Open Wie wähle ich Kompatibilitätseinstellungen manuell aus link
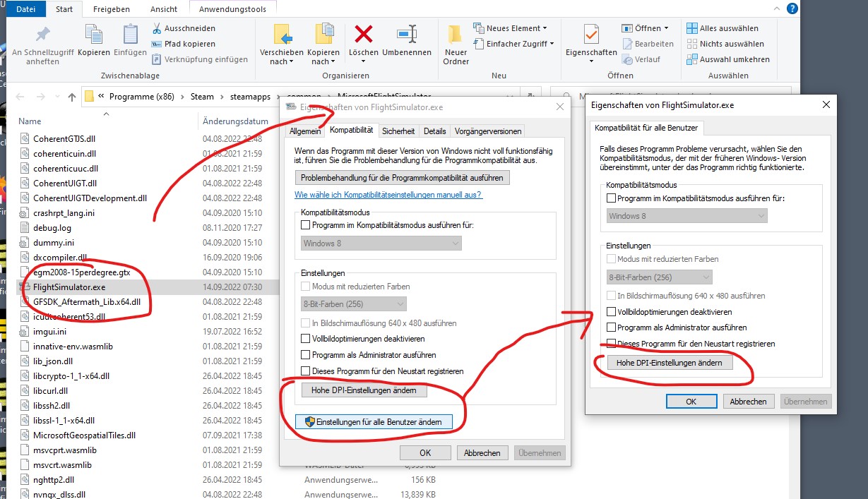 (388, 194)
